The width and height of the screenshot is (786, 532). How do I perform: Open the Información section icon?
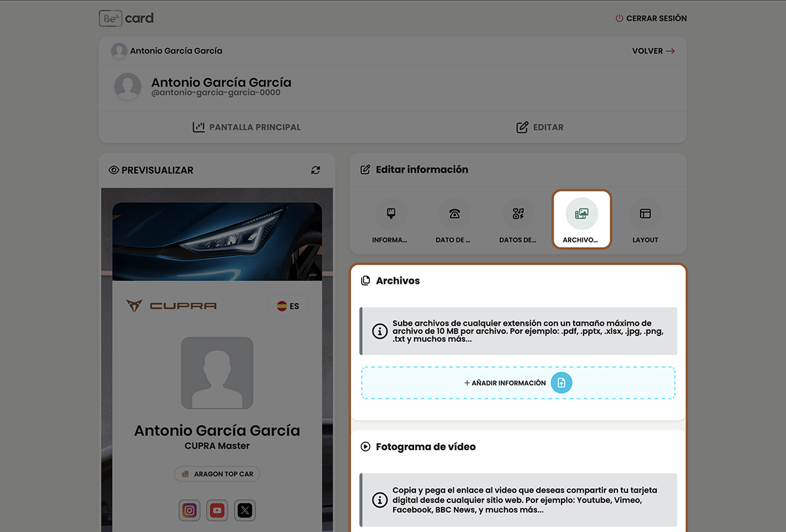click(x=390, y=214)
